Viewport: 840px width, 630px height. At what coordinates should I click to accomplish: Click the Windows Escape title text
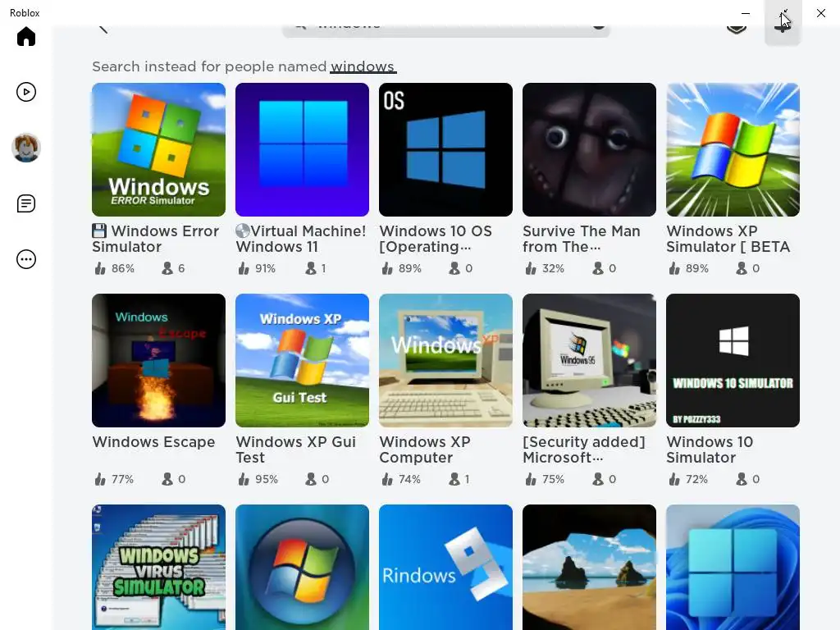pyautogui.click(x=153, y=442)
